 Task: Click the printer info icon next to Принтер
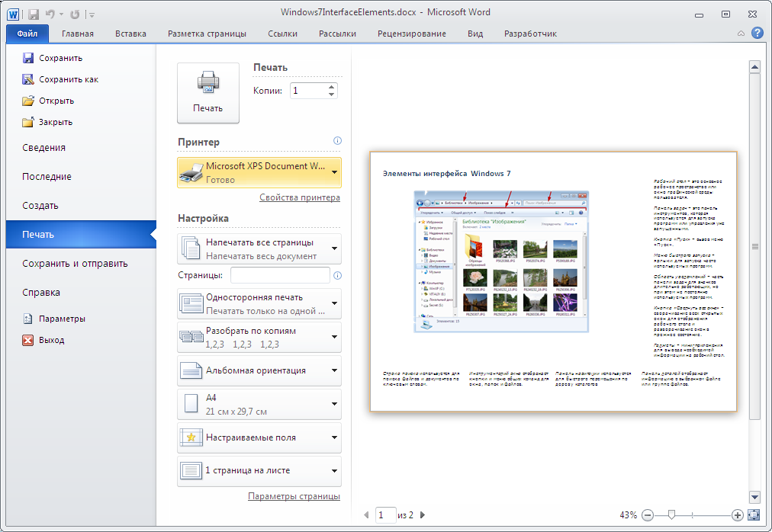[337, 141]
